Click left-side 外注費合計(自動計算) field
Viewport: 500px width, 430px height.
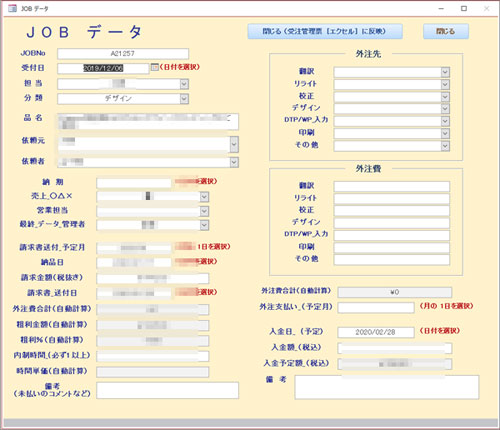[153, 309]
